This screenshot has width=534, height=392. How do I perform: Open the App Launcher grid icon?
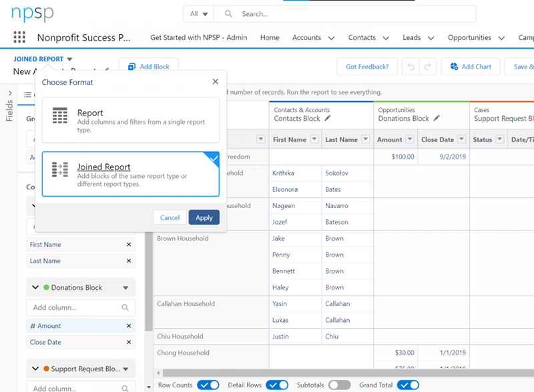19,37
